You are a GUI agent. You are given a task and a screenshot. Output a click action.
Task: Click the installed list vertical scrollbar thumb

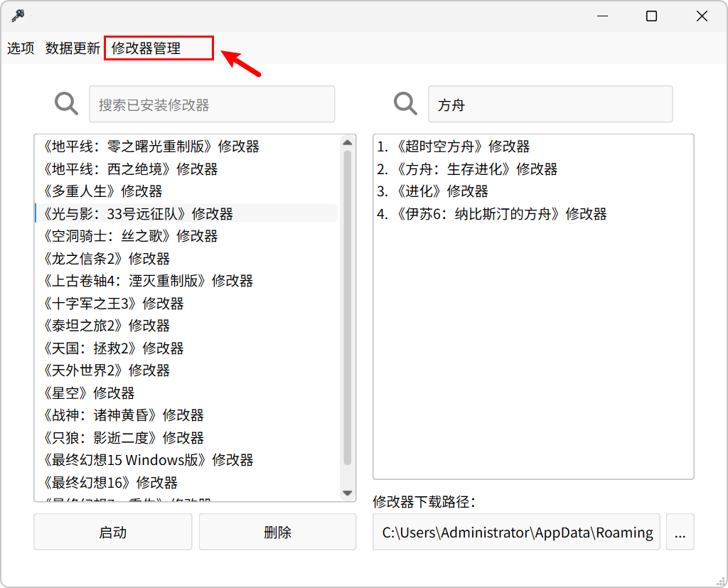[347, 307]
